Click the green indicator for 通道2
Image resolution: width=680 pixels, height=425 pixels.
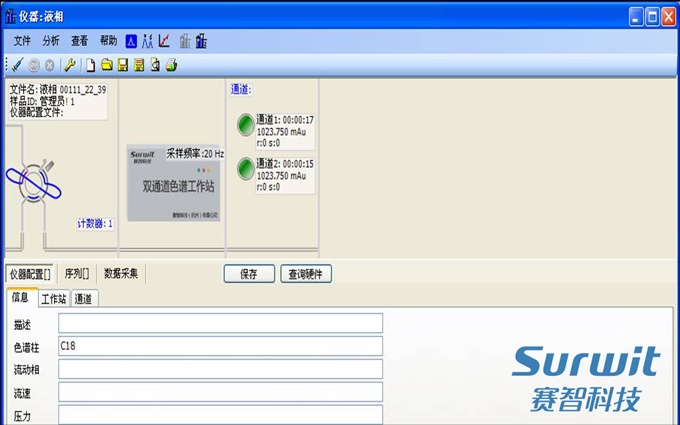(245, 169)
